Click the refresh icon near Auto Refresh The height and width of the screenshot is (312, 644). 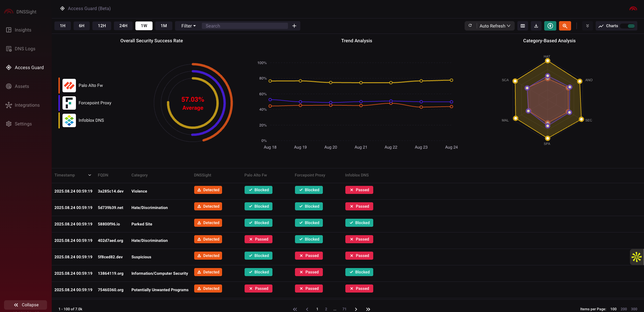[x=470, y=25]
